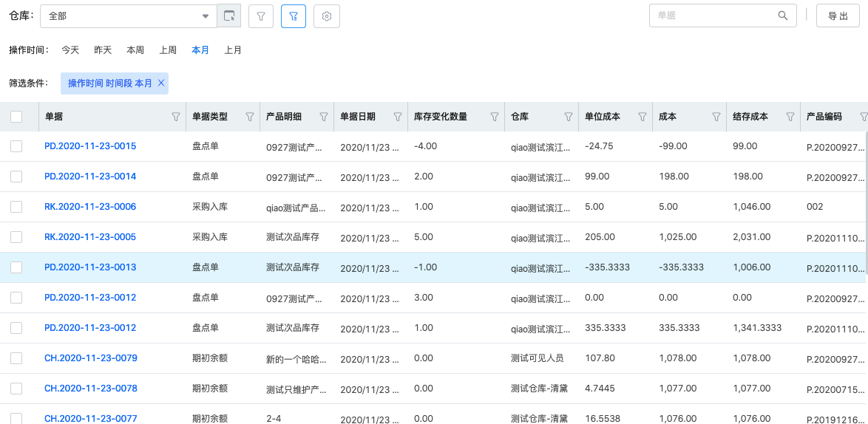Open document PD.2020-11-23-0015

pyautogui.click(x=90, y=146)
